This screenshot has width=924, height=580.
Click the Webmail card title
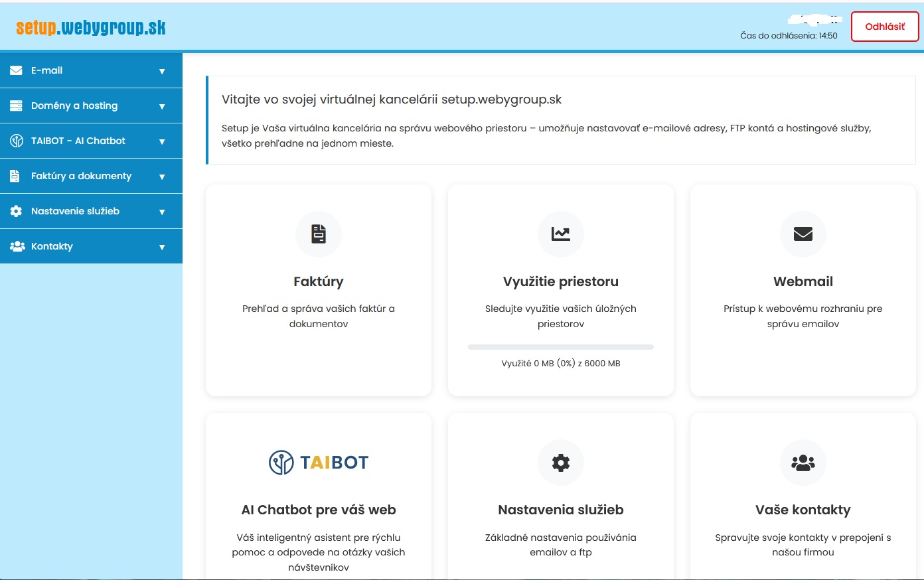coord(803,281)
